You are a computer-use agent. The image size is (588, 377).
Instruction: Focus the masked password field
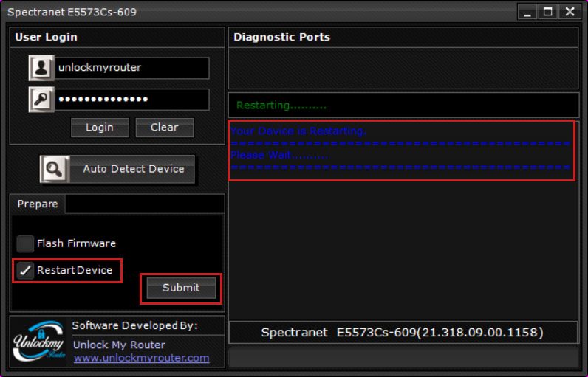131,100
